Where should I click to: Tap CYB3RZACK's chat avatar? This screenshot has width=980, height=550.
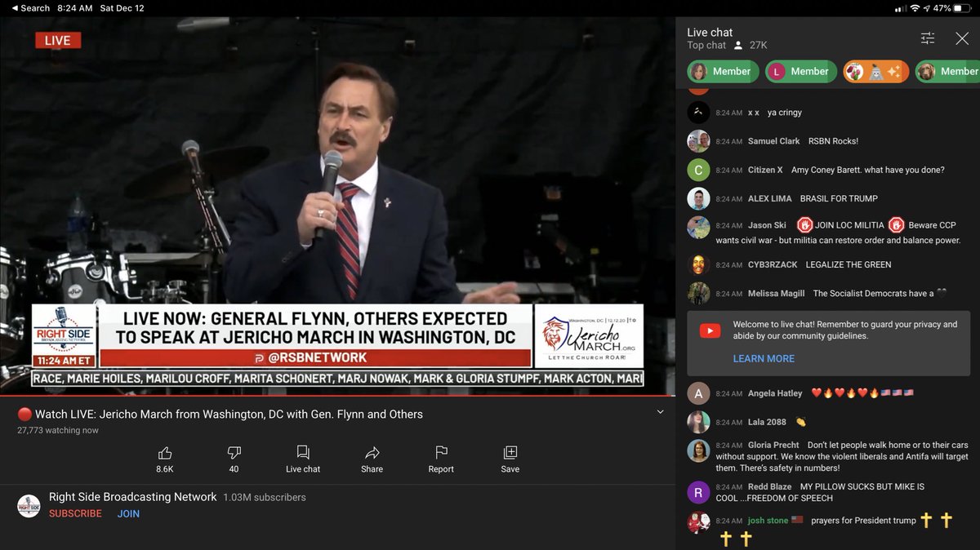[x=698, y=264]
